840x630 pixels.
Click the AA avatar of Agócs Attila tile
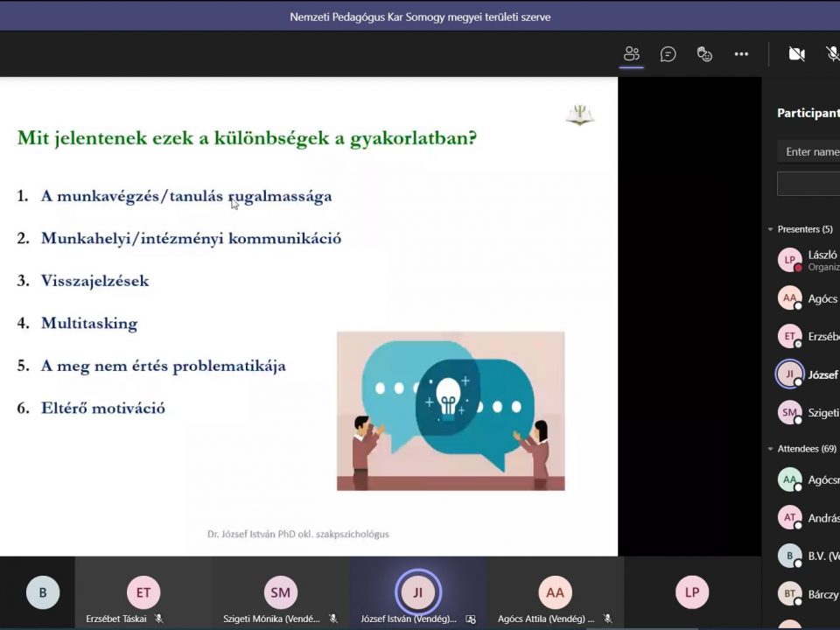pos(555,592)
